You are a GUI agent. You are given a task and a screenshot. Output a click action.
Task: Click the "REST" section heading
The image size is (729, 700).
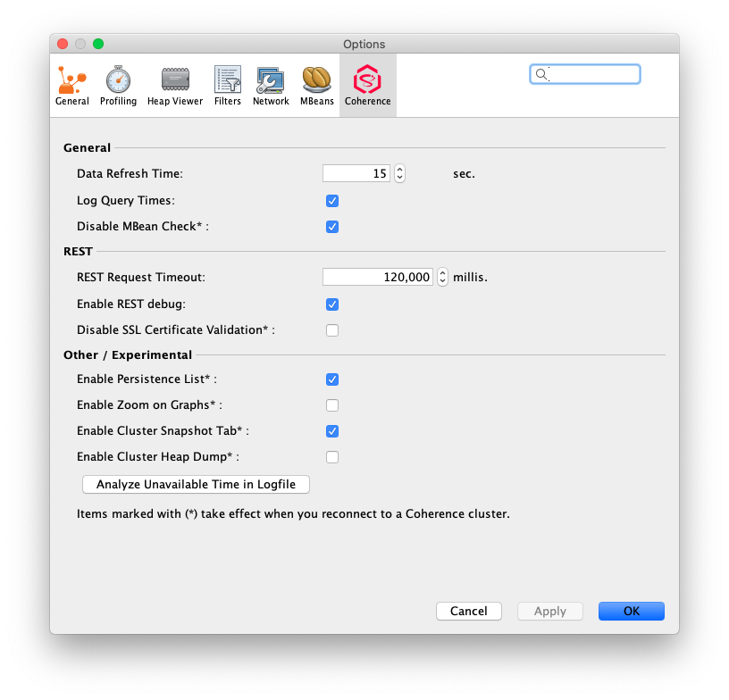point(78,251)
